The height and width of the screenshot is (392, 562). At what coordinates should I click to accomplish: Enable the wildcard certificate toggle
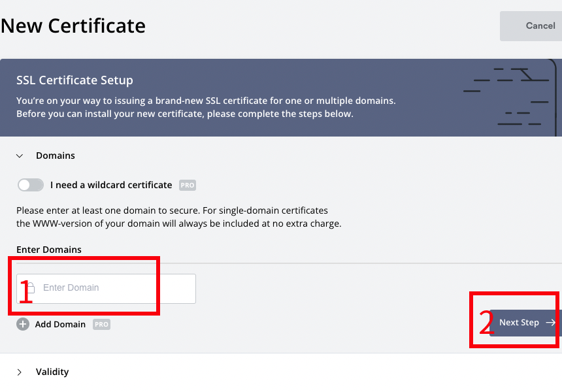tap(31, 185)
